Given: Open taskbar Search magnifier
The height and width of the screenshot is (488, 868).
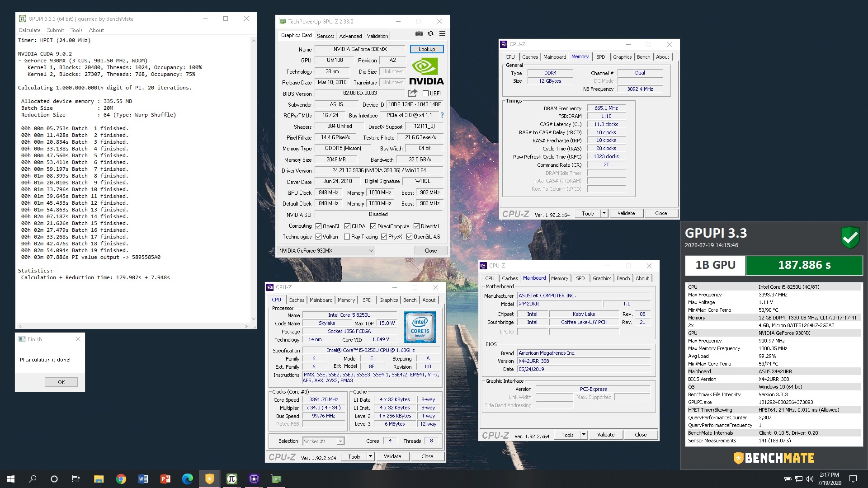Looking at the screenshot, I should tap(33, 479).
